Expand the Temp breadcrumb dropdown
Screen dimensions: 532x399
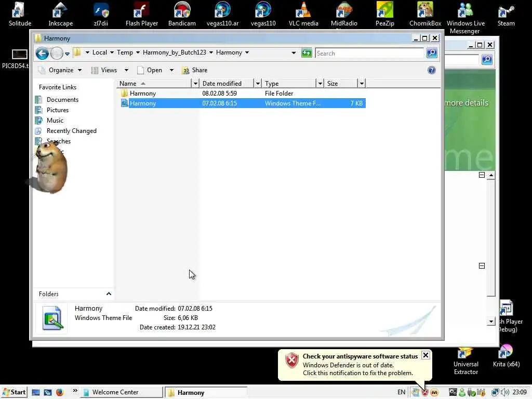138,52
